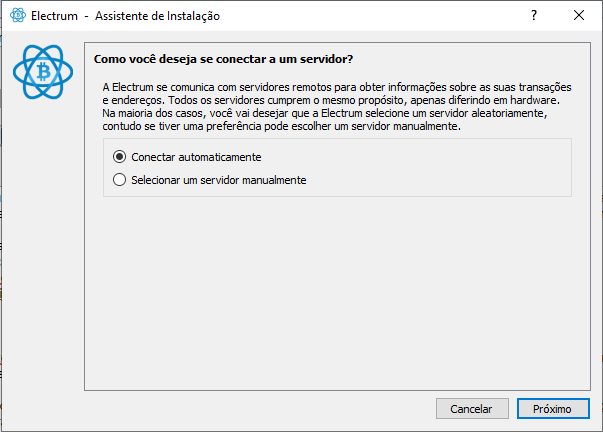This screenshot has height=432, width=603.
Task: Close the Assistente de Instalação window
Action: pyautogui.click(x=579, y=15)
